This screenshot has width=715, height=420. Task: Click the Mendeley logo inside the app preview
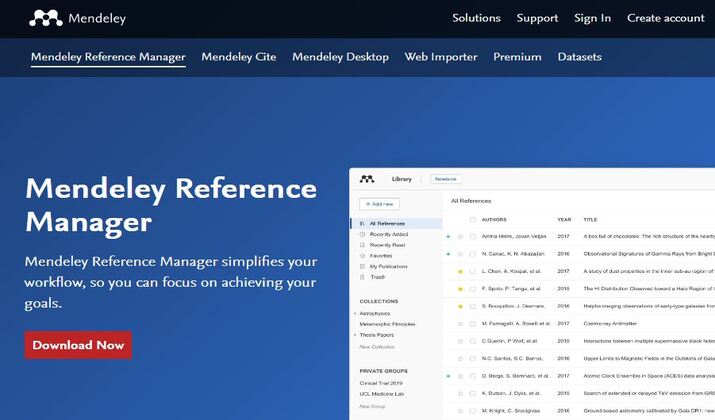pos(367,179)
